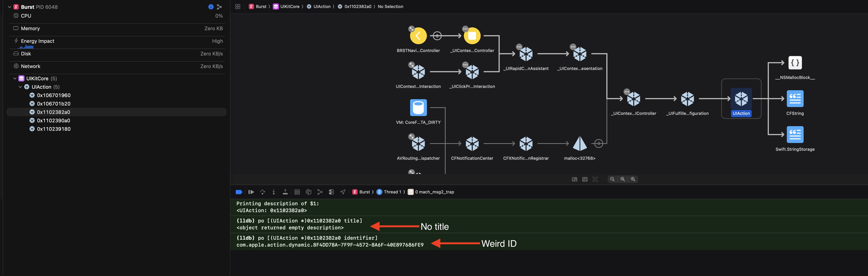
Task: Click UIKitCore in the jump bar
Action: pos(286,6)
